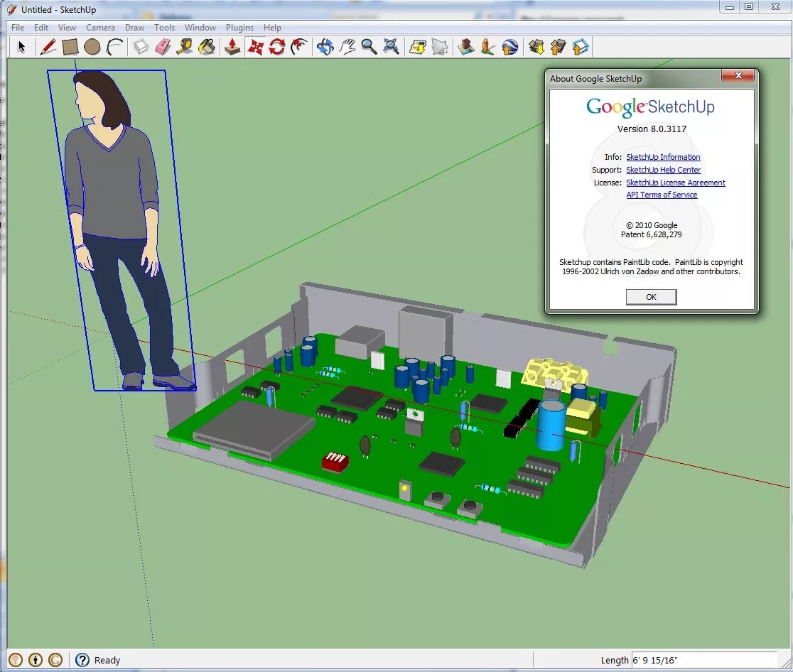
Task: Open the File menu
Action: (x=18, y=27)
